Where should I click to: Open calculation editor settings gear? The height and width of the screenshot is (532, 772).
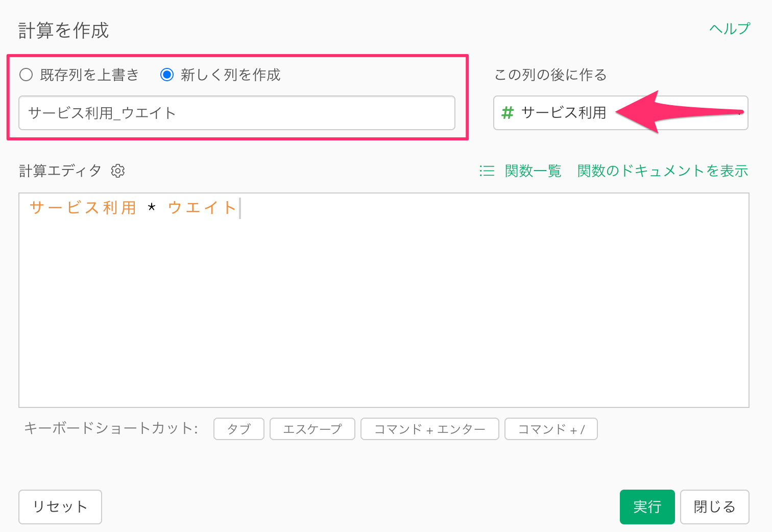[x=118, y=171]
